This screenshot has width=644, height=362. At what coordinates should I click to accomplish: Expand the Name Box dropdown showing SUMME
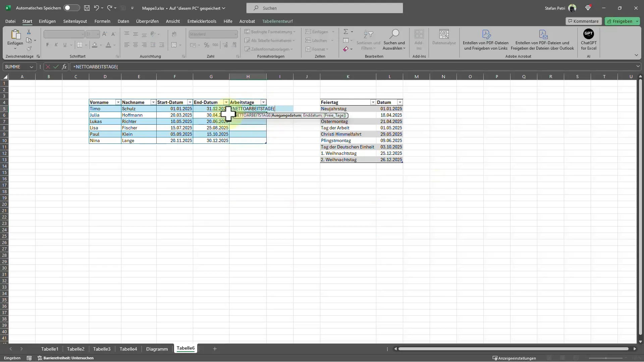pos(32,67)
